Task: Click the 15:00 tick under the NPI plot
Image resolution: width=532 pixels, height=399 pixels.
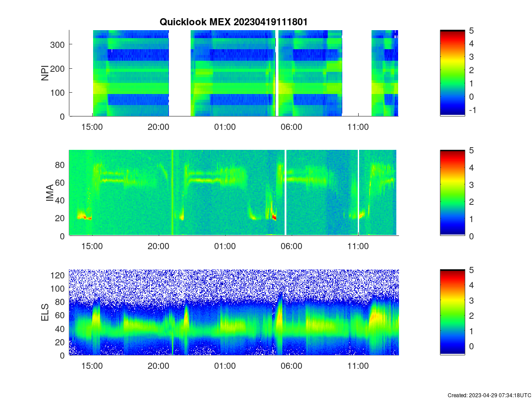Action: point(92,127)
